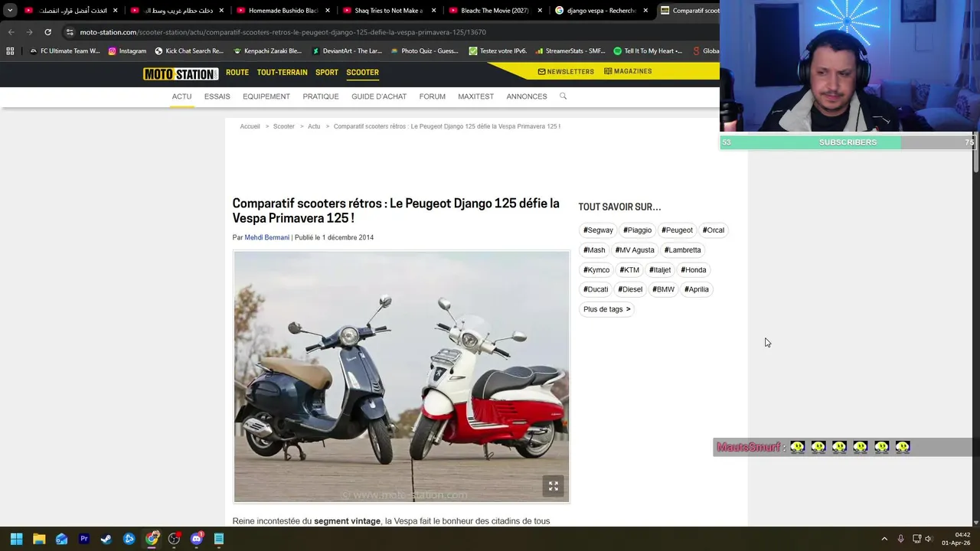Image resolution: width=980 pixels, height=551 pixels.
Task: Click Chrome icon in taskbar
Action: click(152, 539)
